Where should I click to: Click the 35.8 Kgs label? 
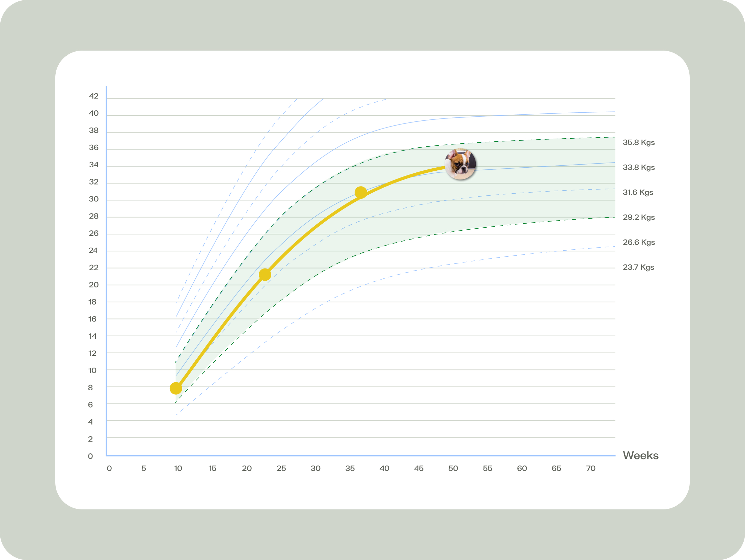coord(639,142)
